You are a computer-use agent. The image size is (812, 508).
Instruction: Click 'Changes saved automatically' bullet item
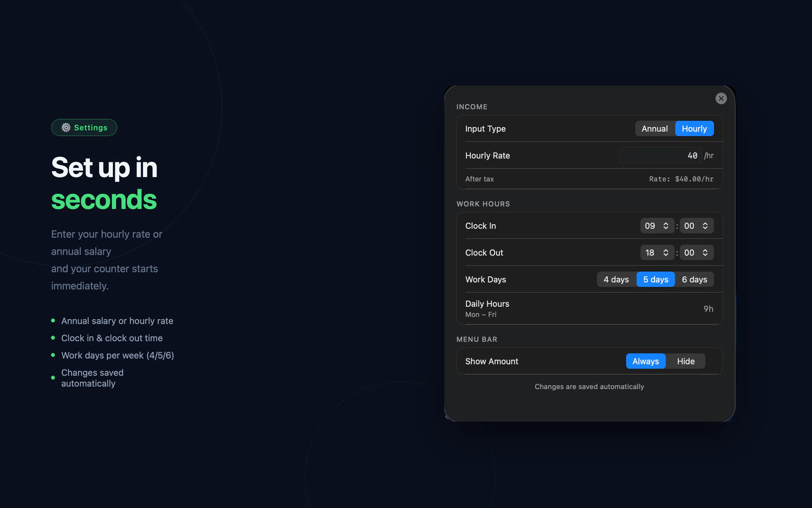coord(92,378)
